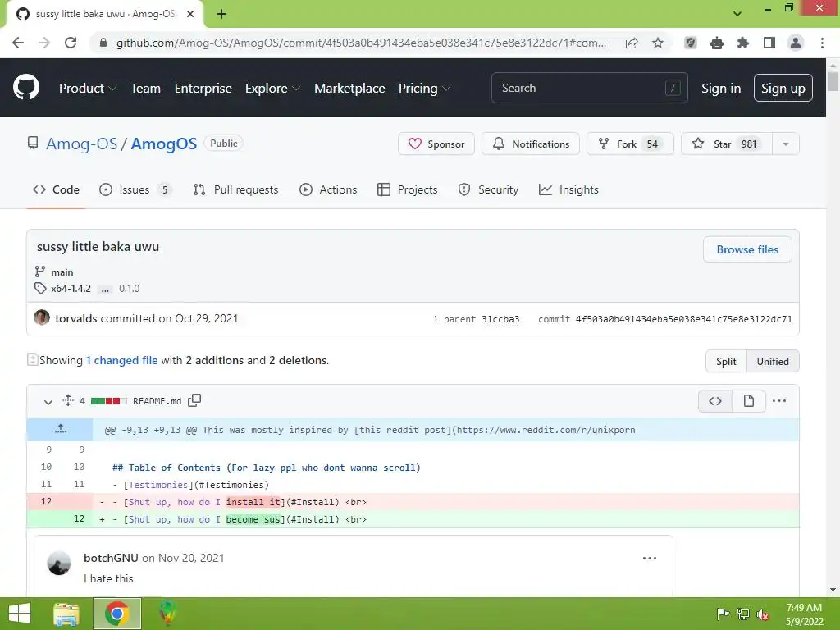
Task: Switch diff view to Split
Action: pyautogui.click(x=726, y=362)
